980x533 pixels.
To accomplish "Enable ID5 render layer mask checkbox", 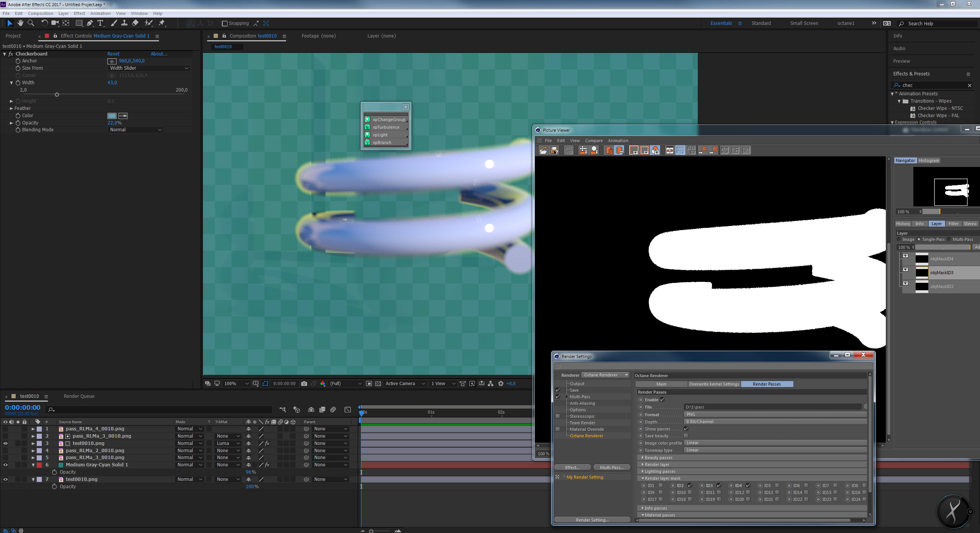I will 777,486.
